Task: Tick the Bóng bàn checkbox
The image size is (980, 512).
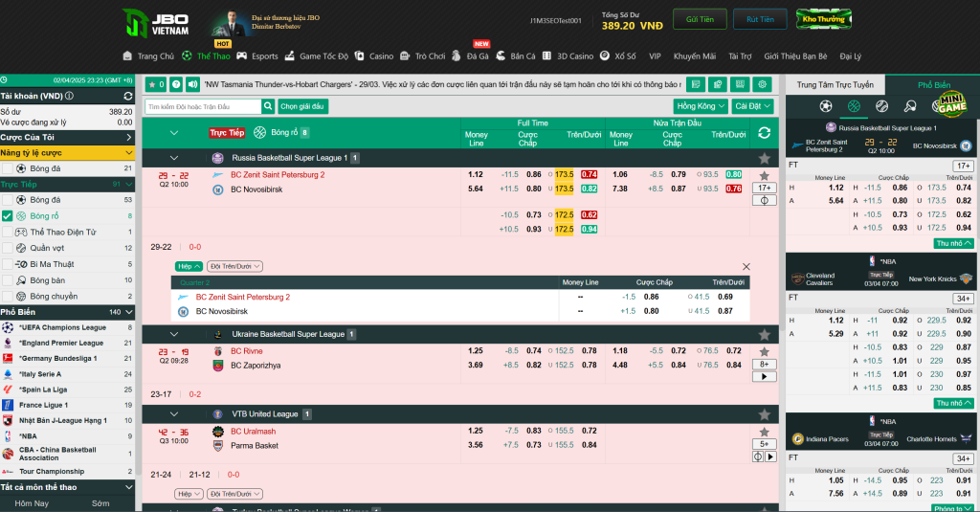Action: (x=8, y=280)
